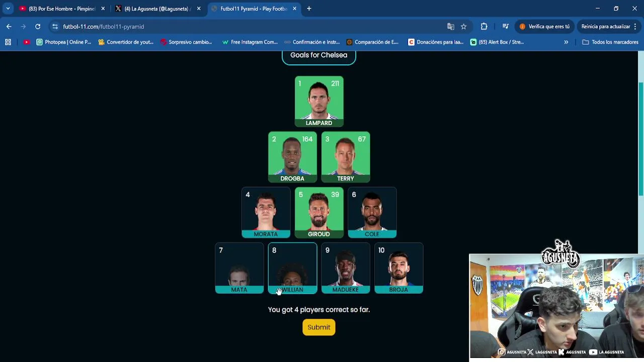
Task: Expand hidden bookmarks with the chevron
Action: pos(566,42)
